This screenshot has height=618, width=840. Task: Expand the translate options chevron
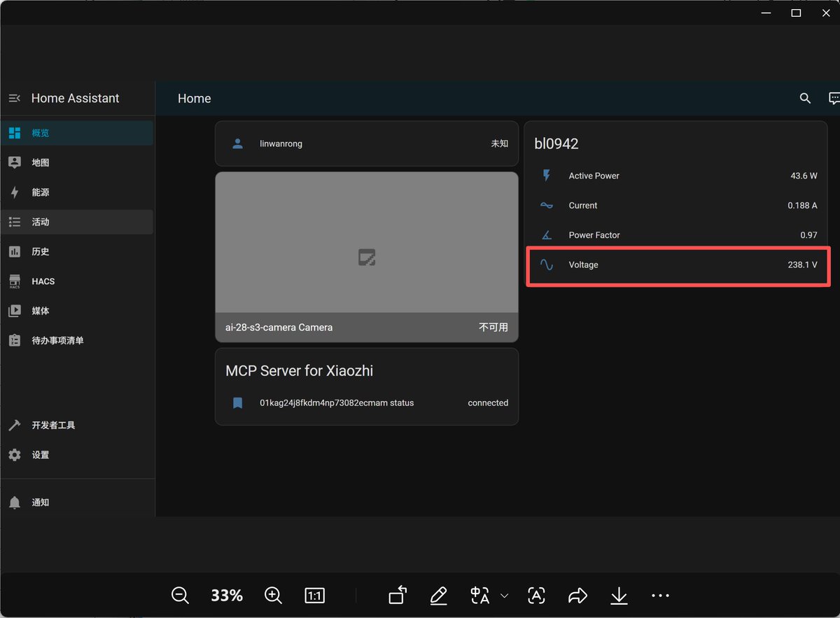pyautogui.click(x=505, y=596)
